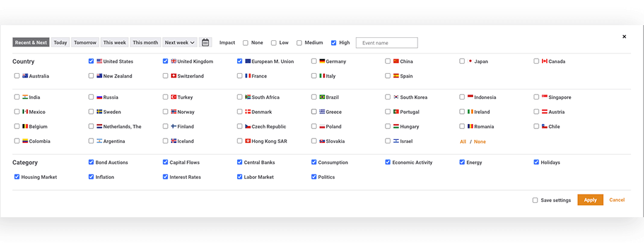Focus the Event name search field
The image size is (644, 243).
coord(387,43)
